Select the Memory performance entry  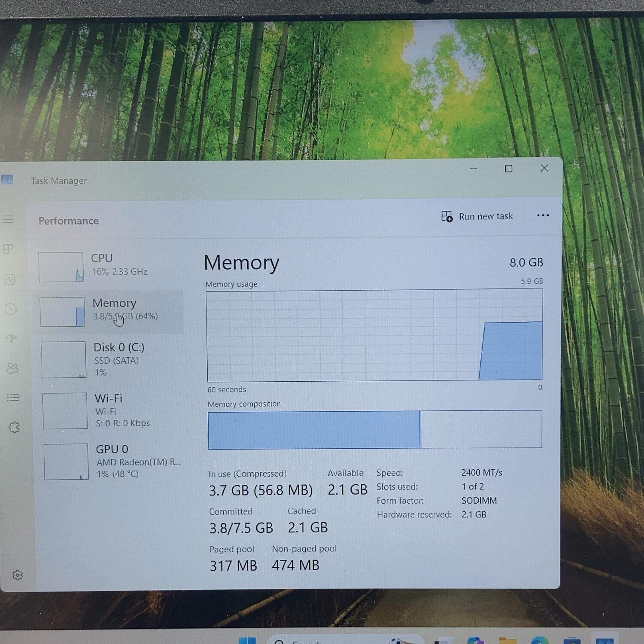pyautogui.click(x=109, y=311)
